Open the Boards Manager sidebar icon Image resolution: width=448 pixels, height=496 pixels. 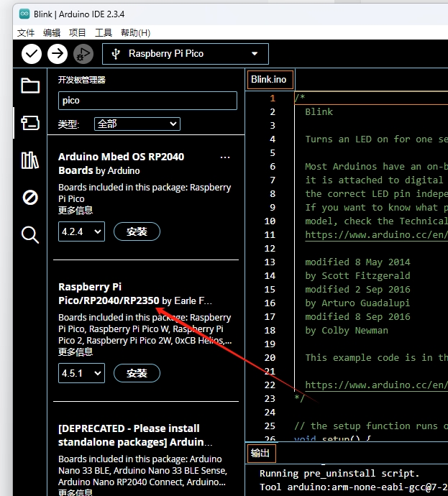click(x=30, y=123)
